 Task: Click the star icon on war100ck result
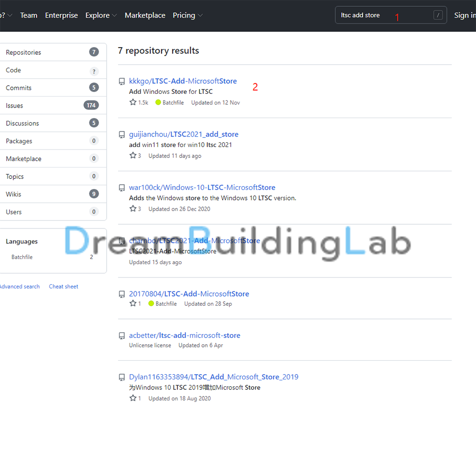[x=133, y=208]
